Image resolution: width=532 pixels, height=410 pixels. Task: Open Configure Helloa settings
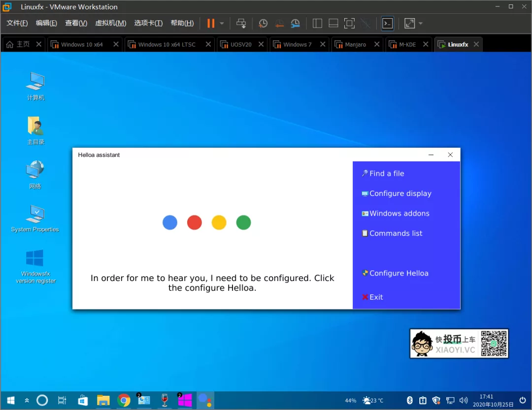[398, 273]
